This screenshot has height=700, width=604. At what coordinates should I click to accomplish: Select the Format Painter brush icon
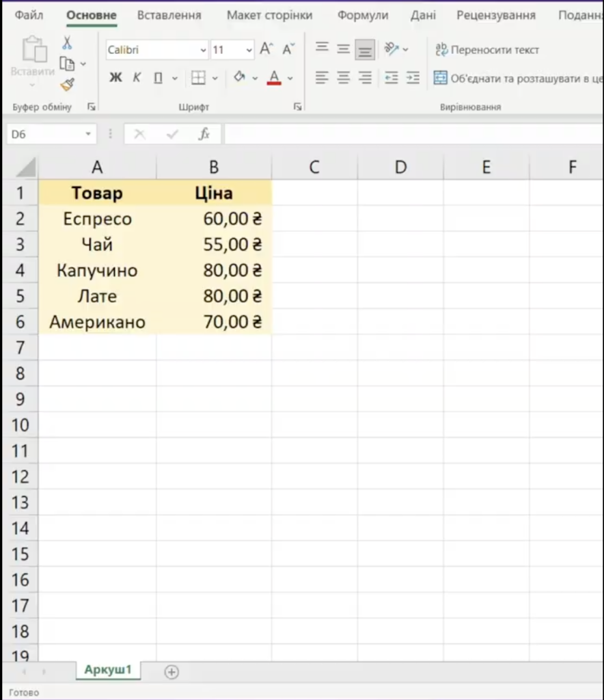pos(67,84)
